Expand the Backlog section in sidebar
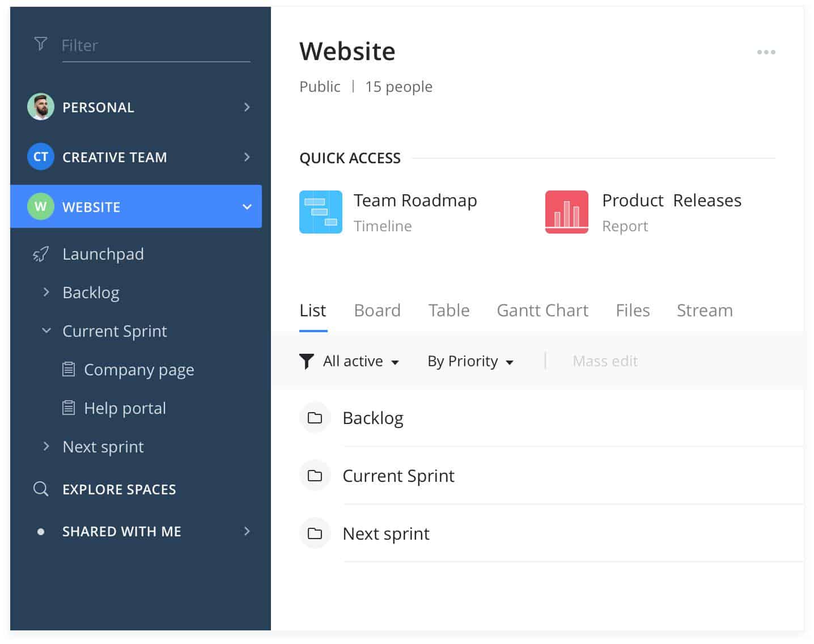The width and height of the screenshot is (814, 644). point(46,292)
